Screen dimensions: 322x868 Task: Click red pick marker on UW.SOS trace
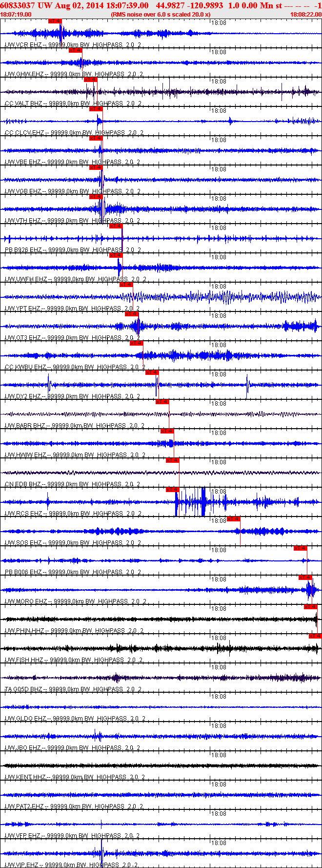point(234,519)
